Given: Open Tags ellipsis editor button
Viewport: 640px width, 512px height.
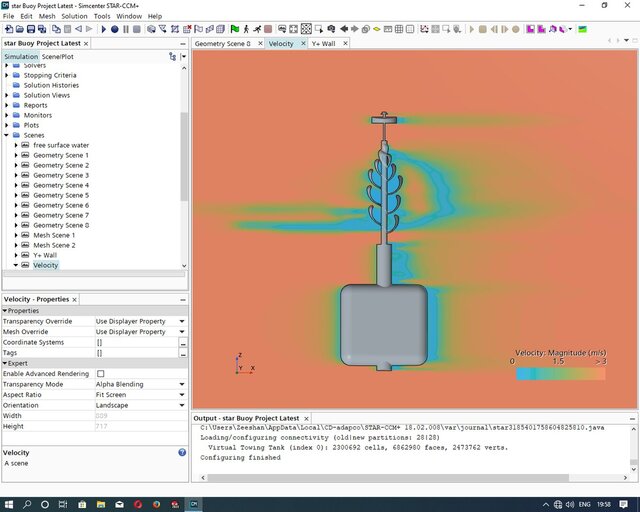Looking at the screenshot, I should pos(183,353).
